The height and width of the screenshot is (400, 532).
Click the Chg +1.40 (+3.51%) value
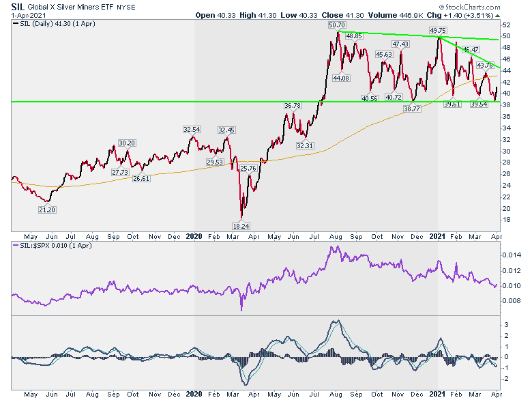(x=460, y=15)
